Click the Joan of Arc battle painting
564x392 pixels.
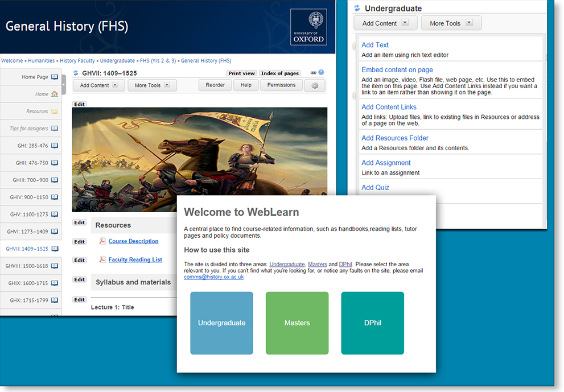[x=199, y=159]
